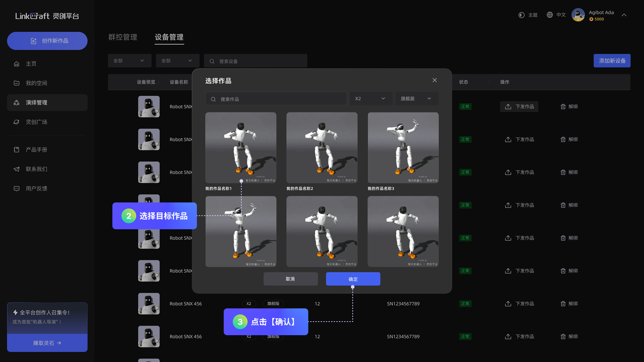Open 产品手册 product manual
644x362 pixels.
click(36, 150)
